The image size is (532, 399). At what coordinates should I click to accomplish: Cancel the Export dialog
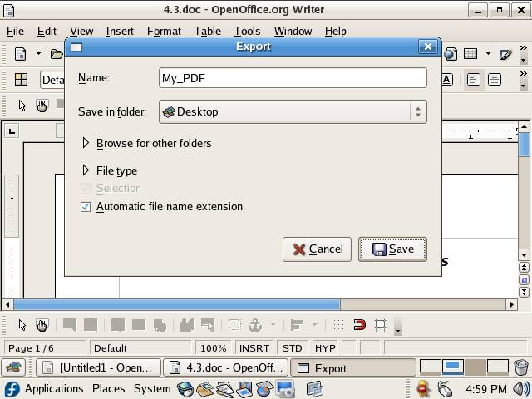317,249
